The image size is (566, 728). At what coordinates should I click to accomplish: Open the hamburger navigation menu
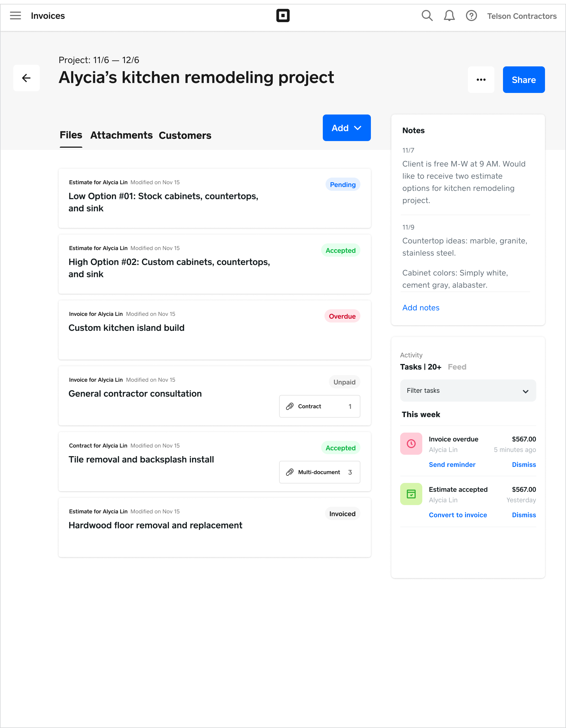[x=15, y=15]
